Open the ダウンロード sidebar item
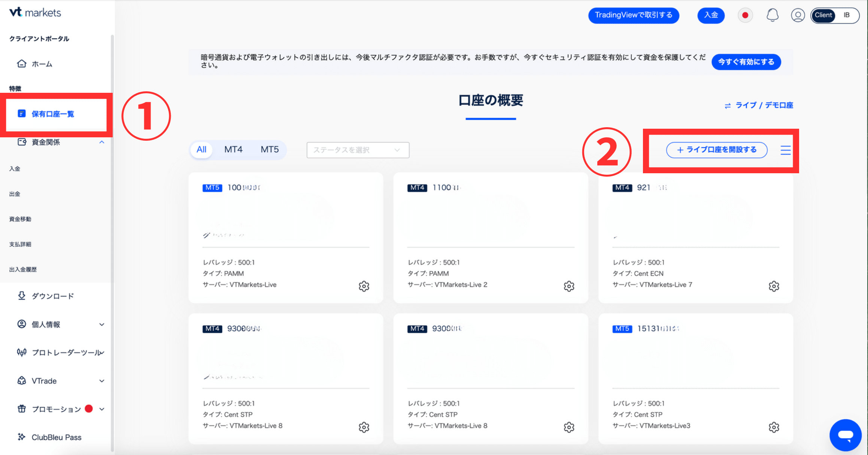 52,296
